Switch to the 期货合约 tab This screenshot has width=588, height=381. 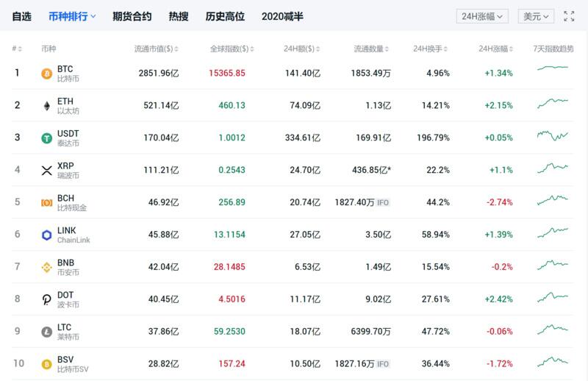coord(132,16)
